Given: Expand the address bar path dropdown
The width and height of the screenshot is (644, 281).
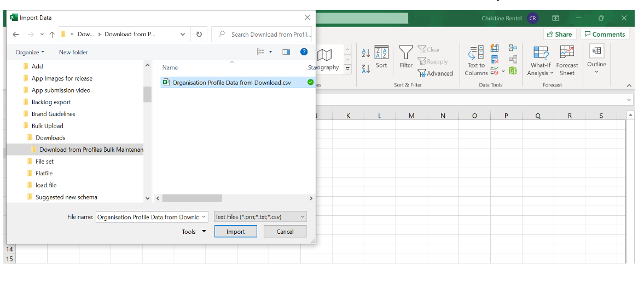Looking at the screenshot, I should pyautogui.click(x=184, y=35).
